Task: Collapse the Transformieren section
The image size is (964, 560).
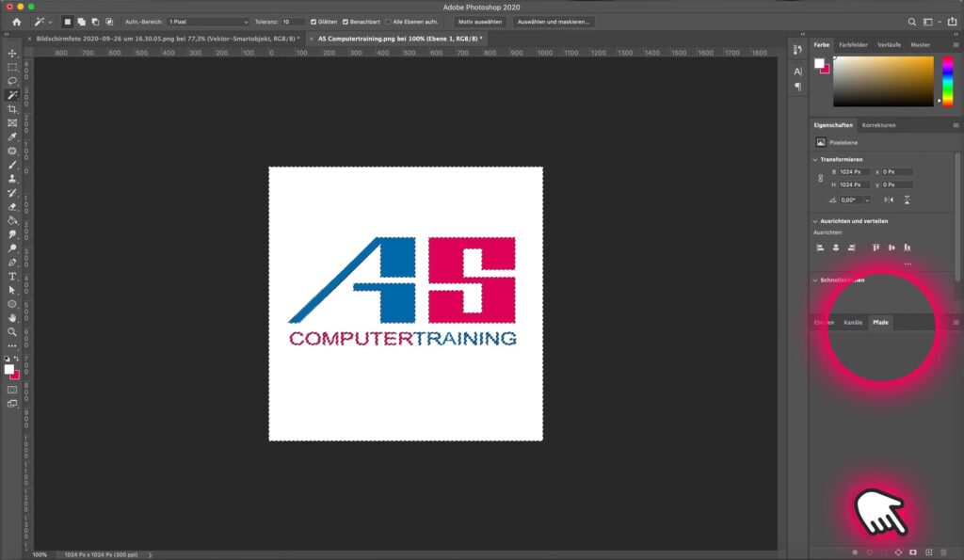Action: (815, 159)
